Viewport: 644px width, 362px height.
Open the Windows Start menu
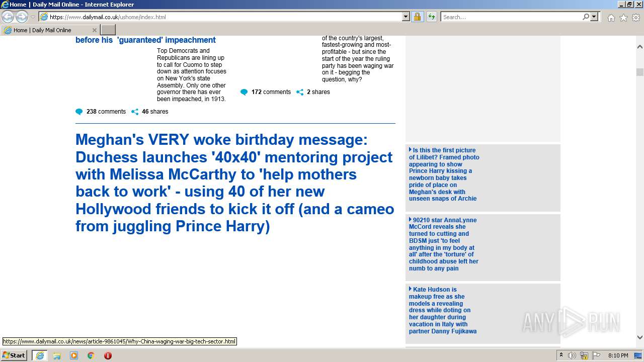coord(14,355)
